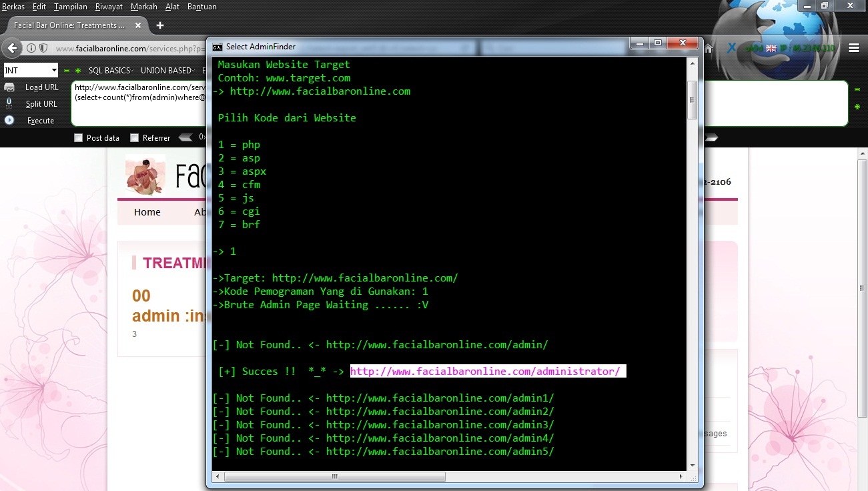Click console line ending /admin3/
868x491 pixels.
383,425
